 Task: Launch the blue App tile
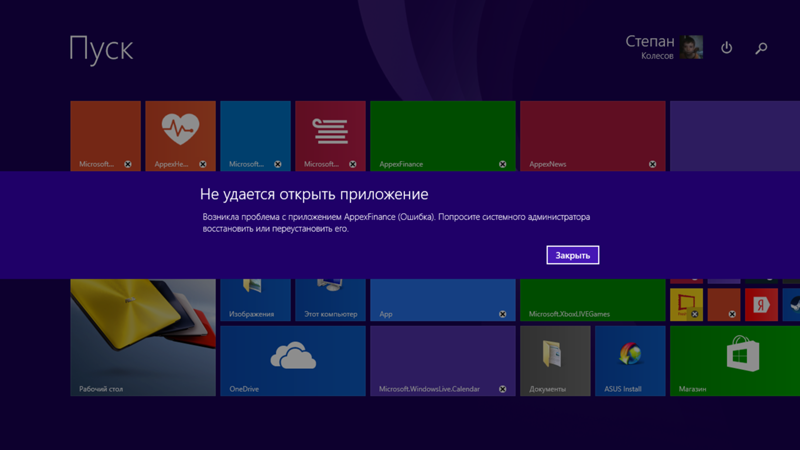(442, 300)
